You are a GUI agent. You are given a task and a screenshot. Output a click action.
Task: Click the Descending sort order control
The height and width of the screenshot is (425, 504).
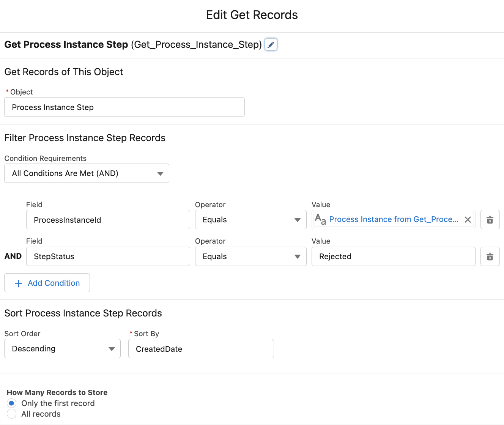point(62,348)
